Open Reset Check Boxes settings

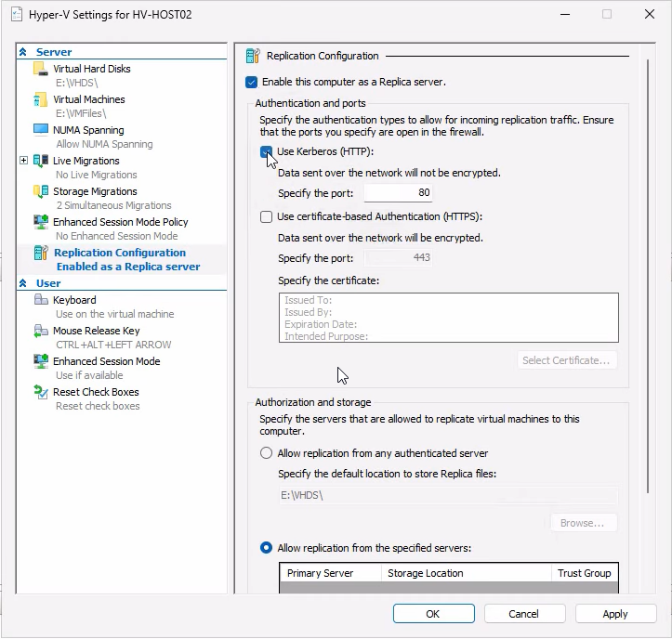96,392
